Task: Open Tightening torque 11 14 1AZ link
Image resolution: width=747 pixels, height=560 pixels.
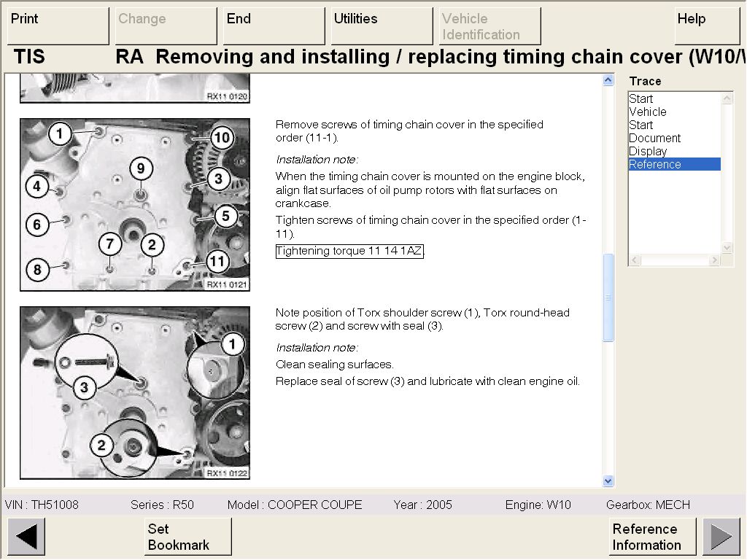Action: point(349,251)
